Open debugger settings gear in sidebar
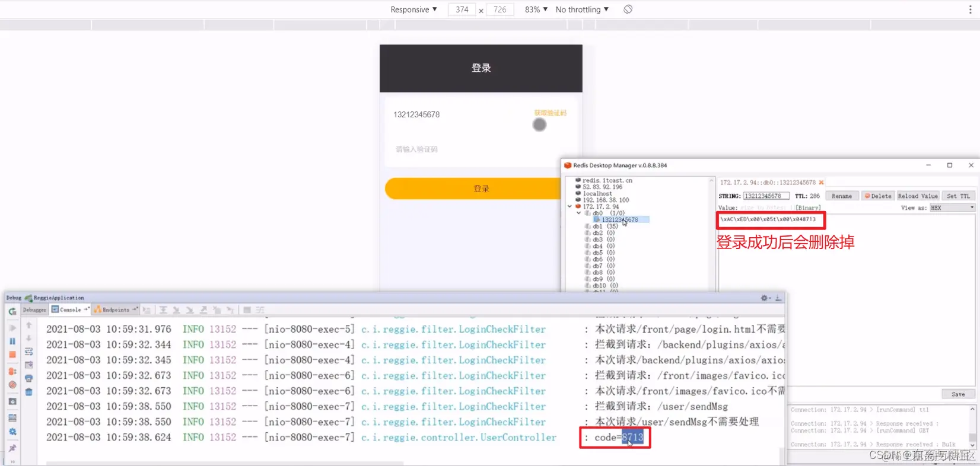This screenshot has width=980, height=466. click(x=12, y=432)
